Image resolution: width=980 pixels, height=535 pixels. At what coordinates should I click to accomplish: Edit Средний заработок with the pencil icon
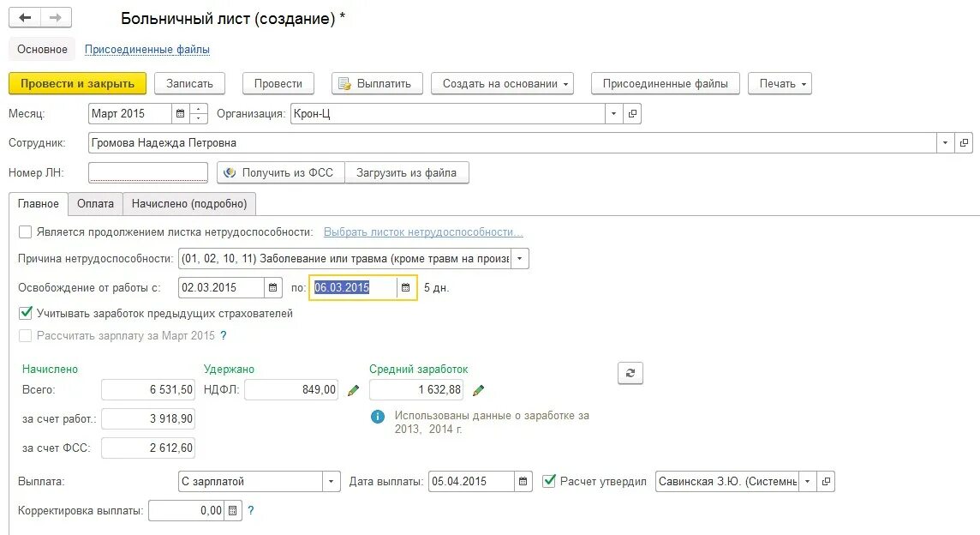click(478, 390)
